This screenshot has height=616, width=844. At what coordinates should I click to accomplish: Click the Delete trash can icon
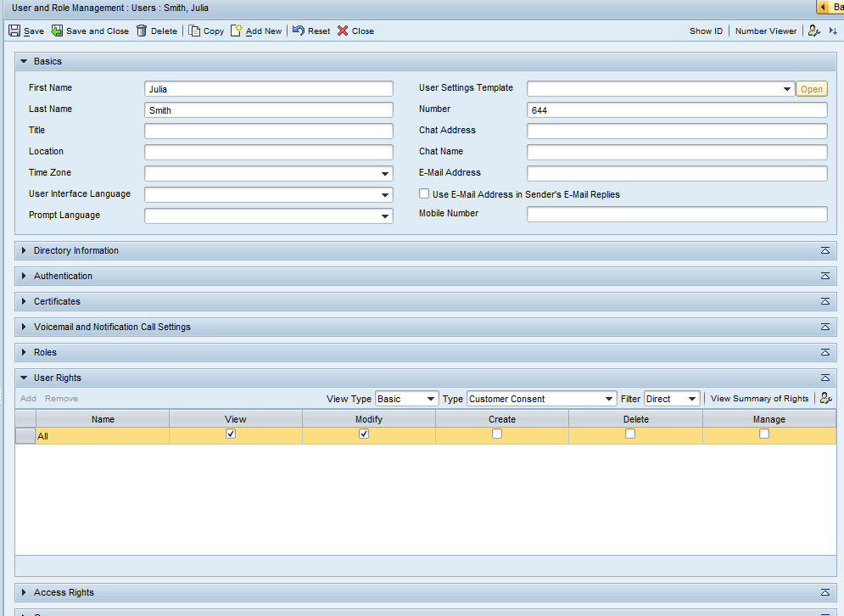(142, 31)
